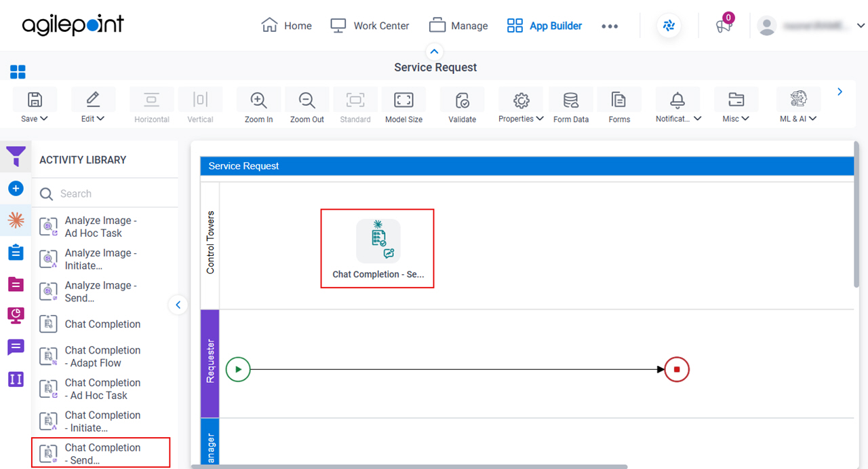This screenshot has height=469, width=868.
Task: Click the Properties gear icon
Action: 521,100
